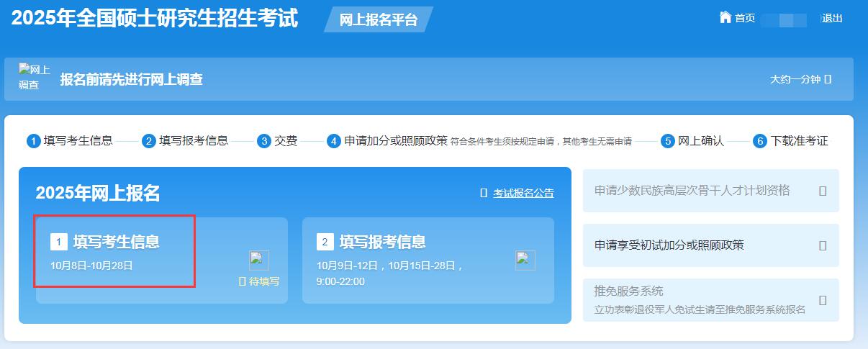Click the number 2 badge in 填写报考信息 card
Image resolution: width=868 pixels, height=349 pixels.
click(x=325, y=242)
